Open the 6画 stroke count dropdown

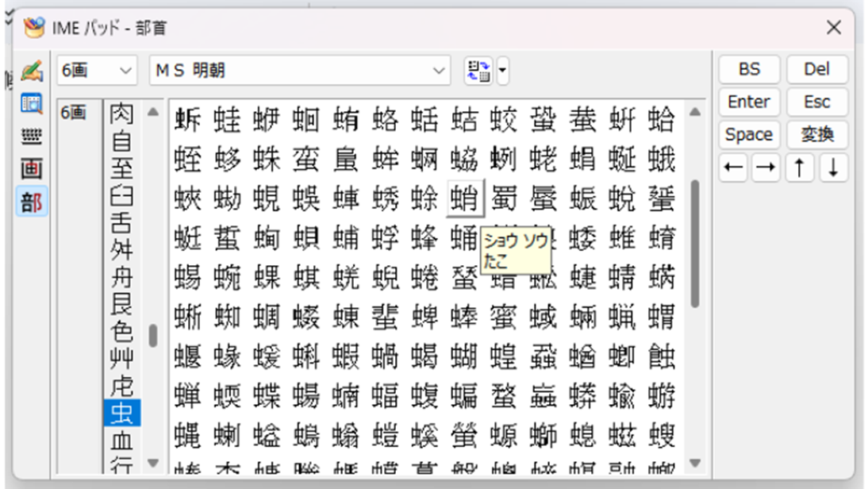[x=97, y=71]
